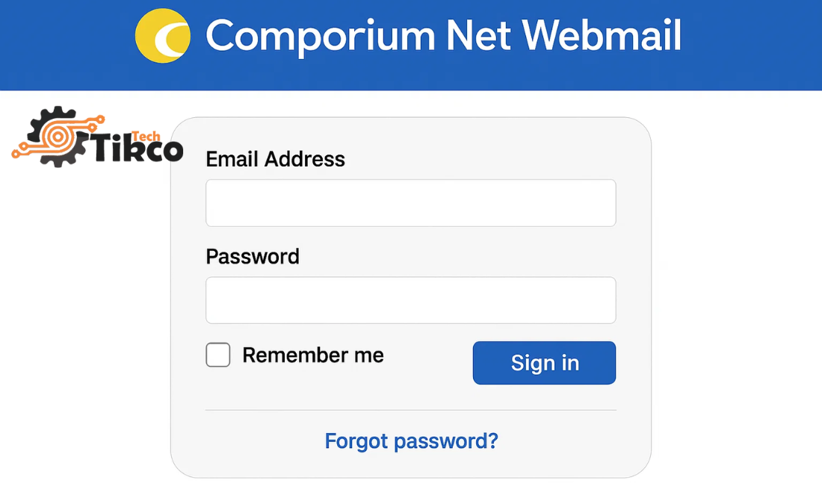This screenshot has height=504, width=822.
Task: Click the divider line above Forgot password
Action: coord(410,410)
